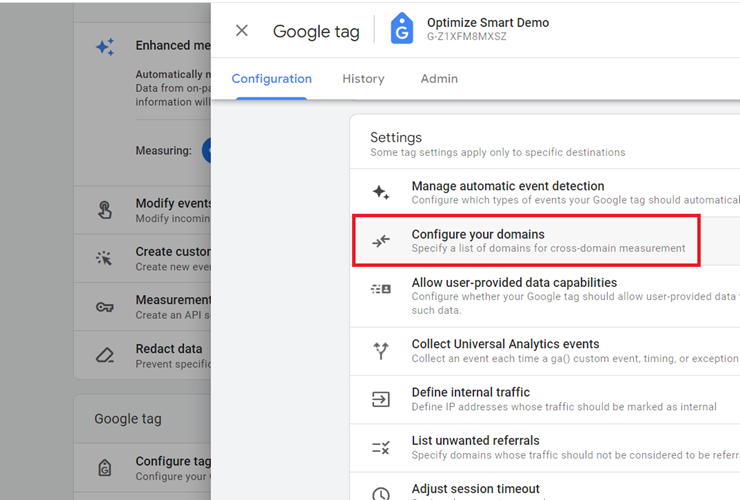Click the fork icon for Universal Analytics events
The width and height of the screenshot is (740, 500).
[x=381, y=351]
